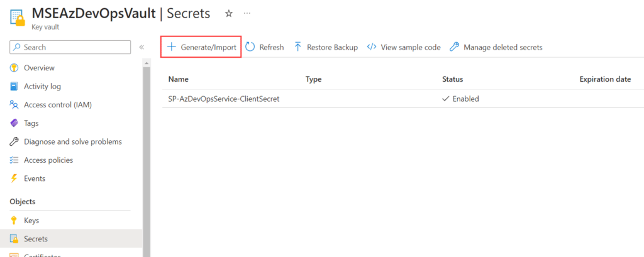Sort by the Expiration date column header

point(605,80)
